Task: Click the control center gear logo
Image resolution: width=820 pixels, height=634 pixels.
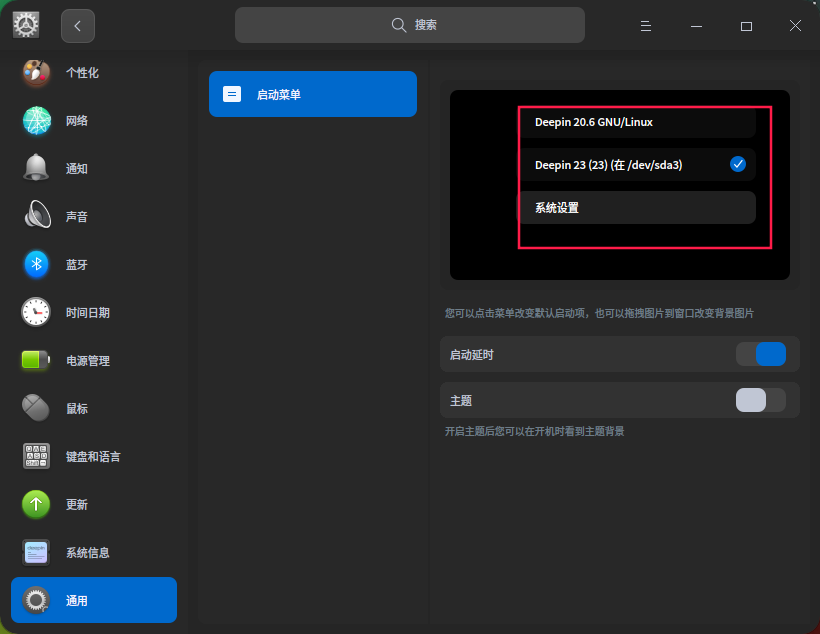Action: pyautogui.click(x=26, y=25)
